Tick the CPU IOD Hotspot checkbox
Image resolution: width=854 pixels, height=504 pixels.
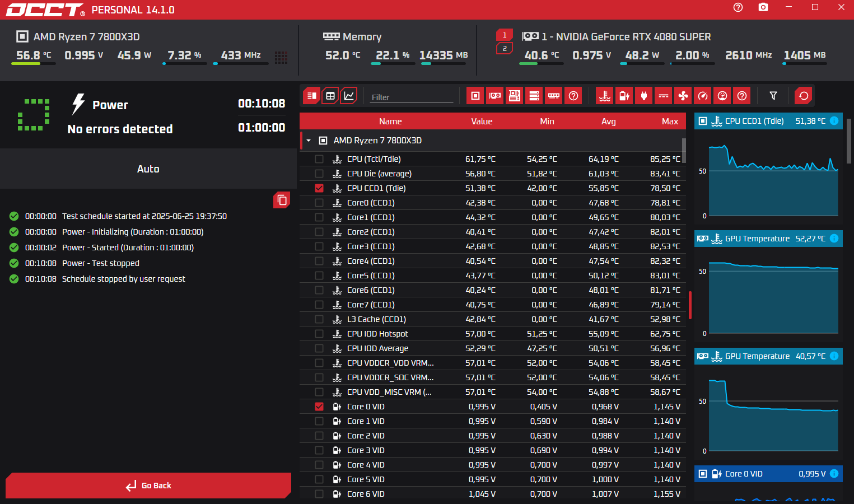click(x=319, y=334)
